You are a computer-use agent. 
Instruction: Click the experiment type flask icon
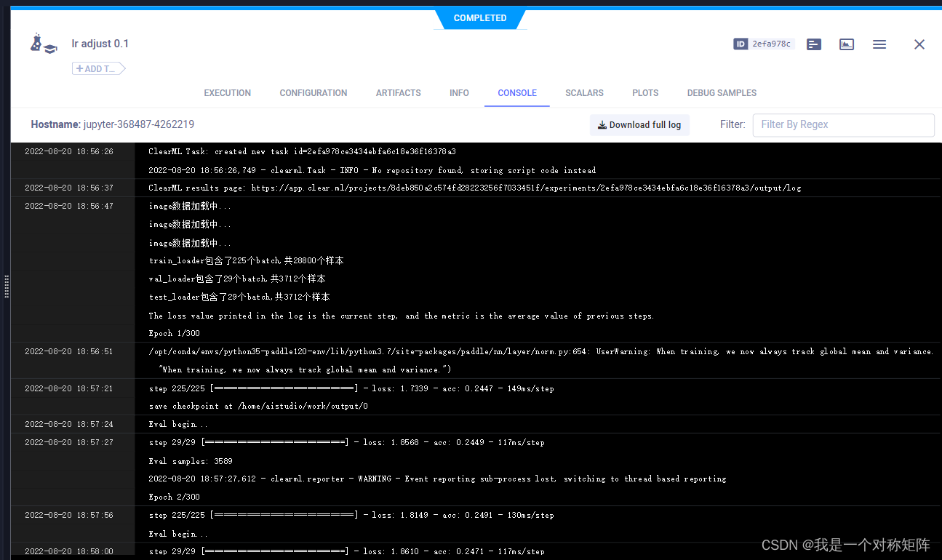(43, 44)
